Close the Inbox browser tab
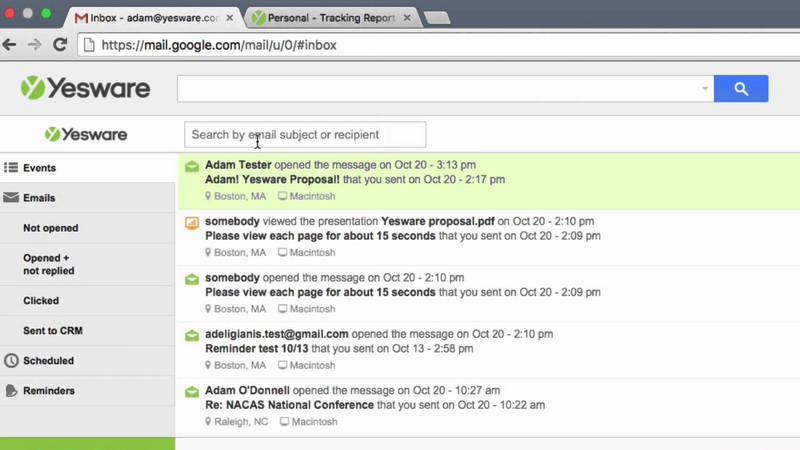800x450 pixels. click(230, 18)
